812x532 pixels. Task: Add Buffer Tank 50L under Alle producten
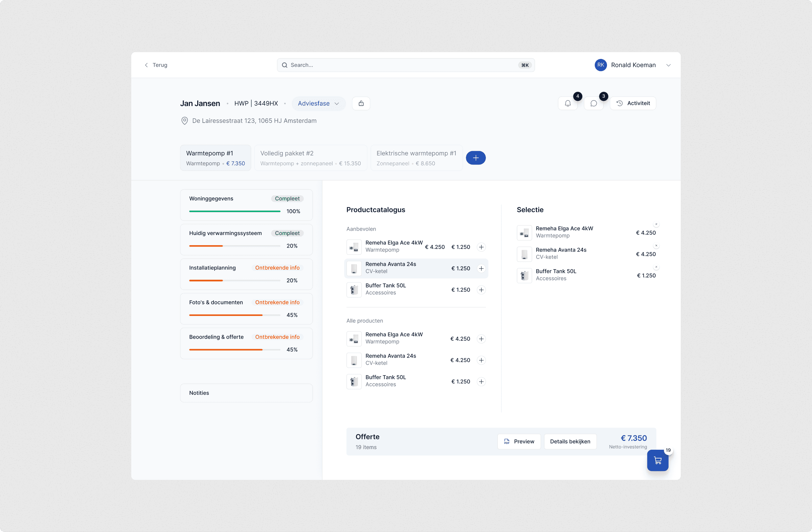coord(481,382)
